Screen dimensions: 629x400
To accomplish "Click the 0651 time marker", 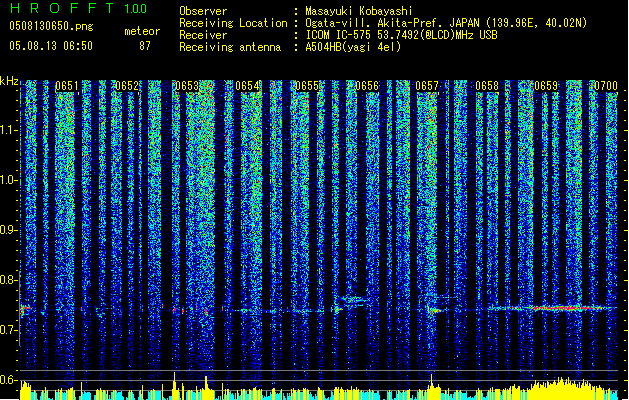I will point(67,86).
